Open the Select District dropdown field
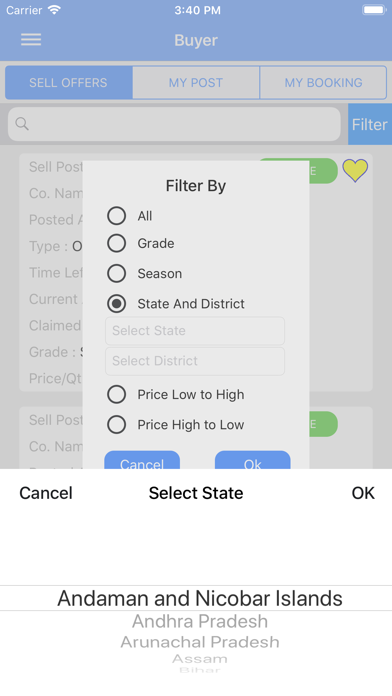392x696 pixels. point(195,361)
